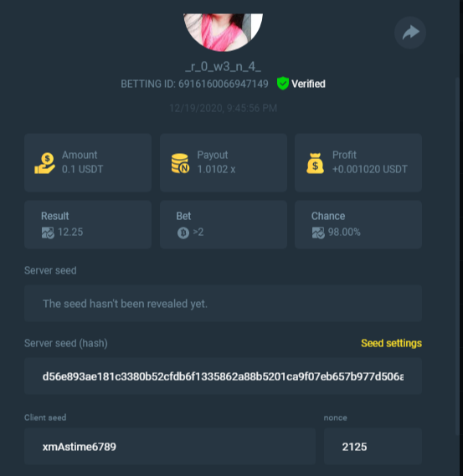Click the unrevealed Server seed box
Screen dimensions: 463x476
tap(223, 304)
